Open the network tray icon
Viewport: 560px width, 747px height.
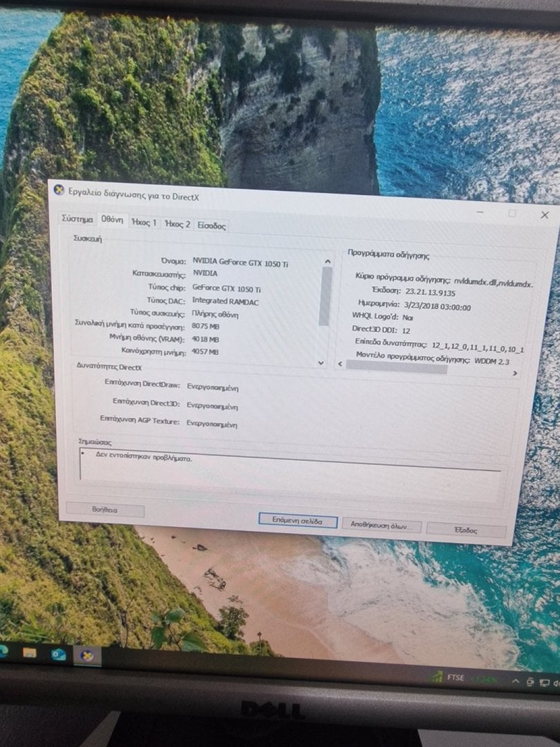point(544,683)
